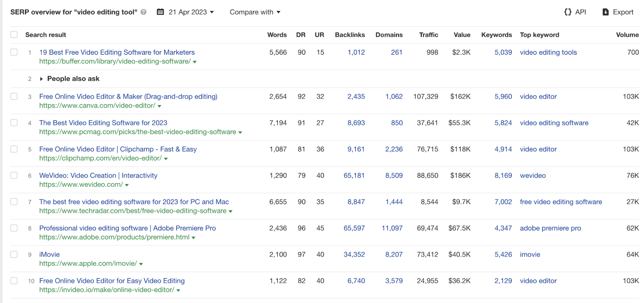This screenshot has width=644, height=303.
Task: Open the dropdown arrow after the techradar.com URL
Action: [x=230, y=212]
